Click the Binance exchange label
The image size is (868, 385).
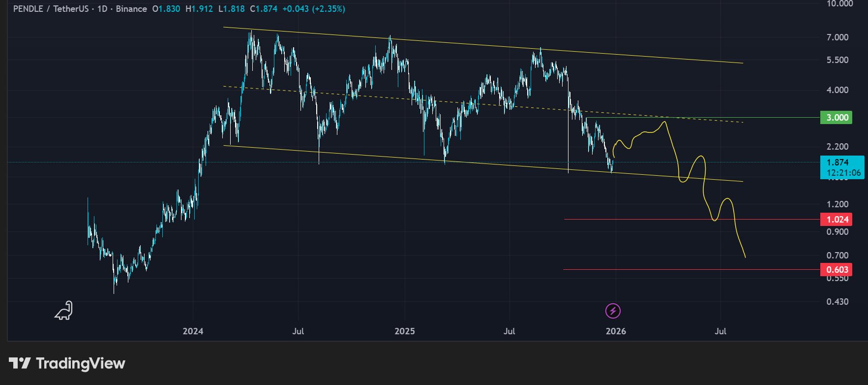(x=131, y=9)
